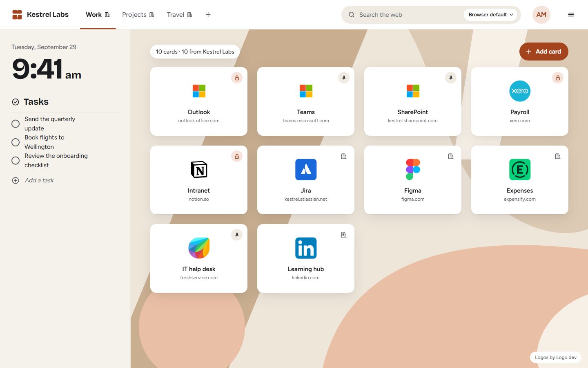This screenshot has width=588, height=368.
Task: Click the building icon on Learning hub card
Action: 344,235
